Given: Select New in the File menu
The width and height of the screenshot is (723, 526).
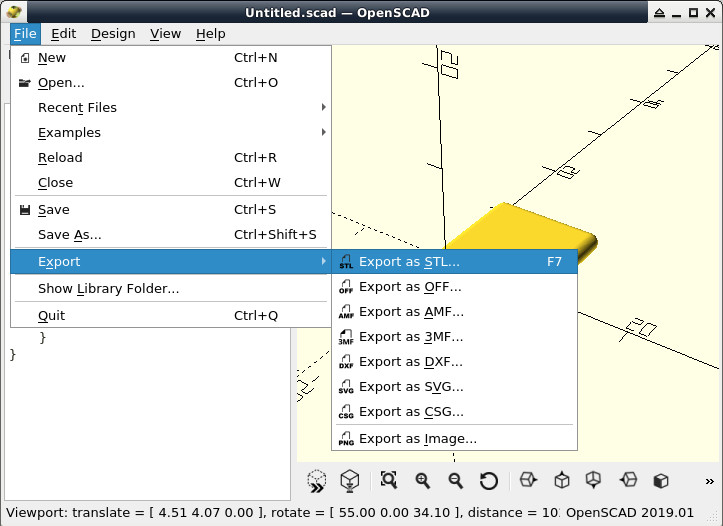Looking at the screenshot, I should click(x=171, y=58).
